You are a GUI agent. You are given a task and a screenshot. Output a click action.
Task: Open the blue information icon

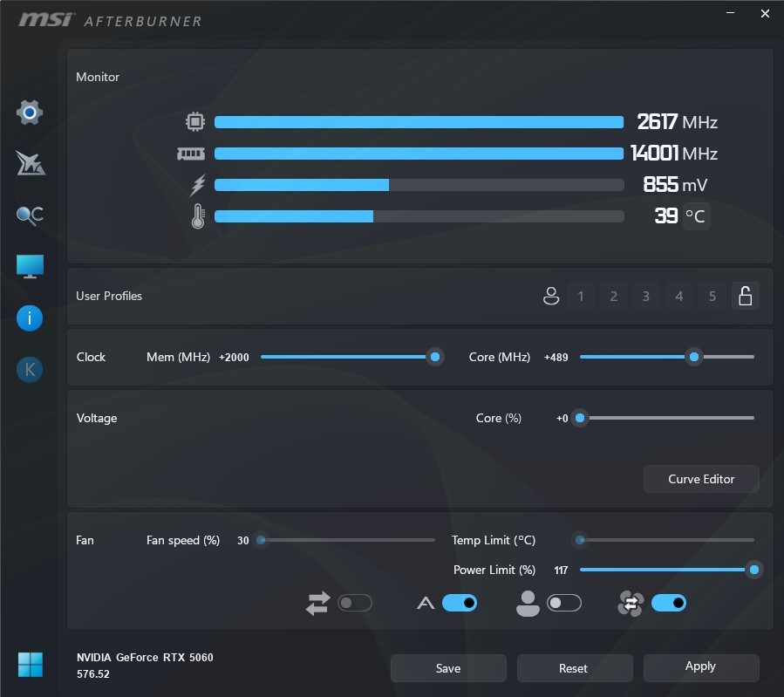click(x=30, y=318)
